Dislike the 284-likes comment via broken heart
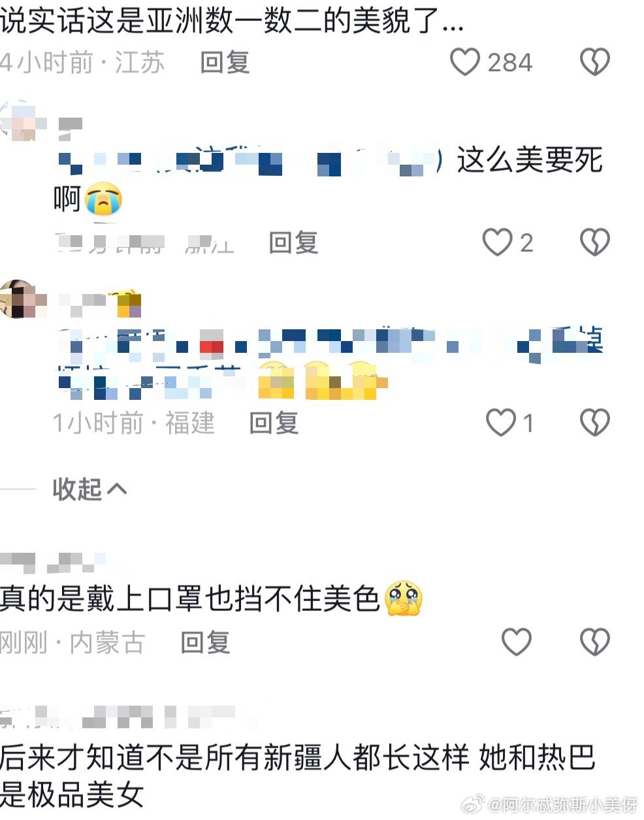Viewport: 644px width, 820px height. pos(594,62)
